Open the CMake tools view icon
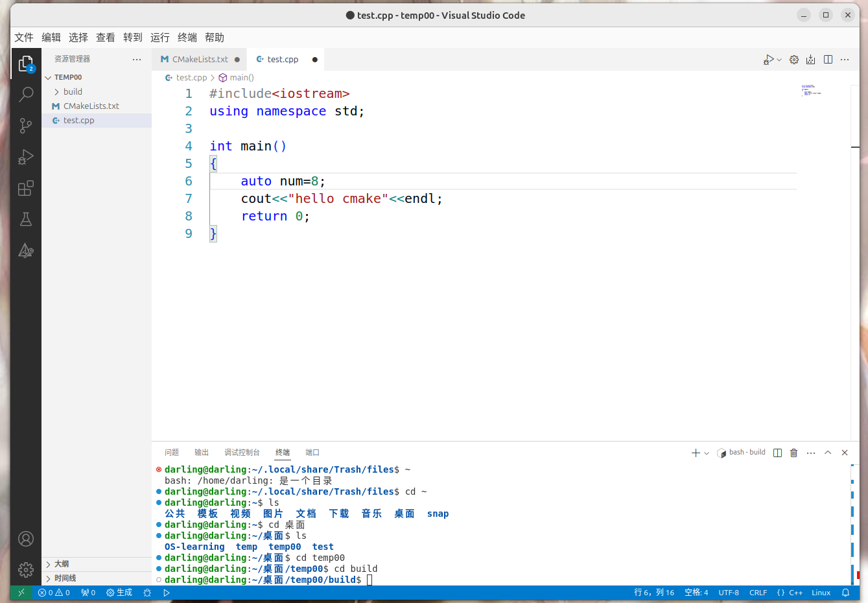Viewport: 868px width, 603px height. pos(26,251)
